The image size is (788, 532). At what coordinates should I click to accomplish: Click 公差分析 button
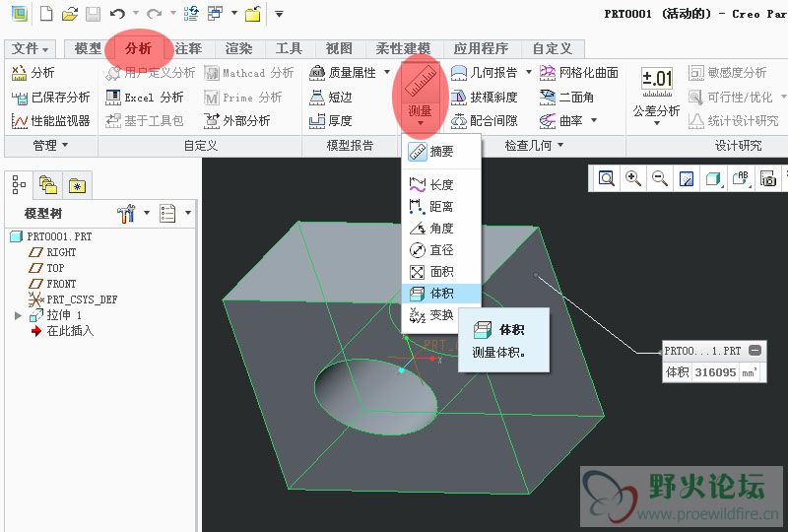(657, 96)
